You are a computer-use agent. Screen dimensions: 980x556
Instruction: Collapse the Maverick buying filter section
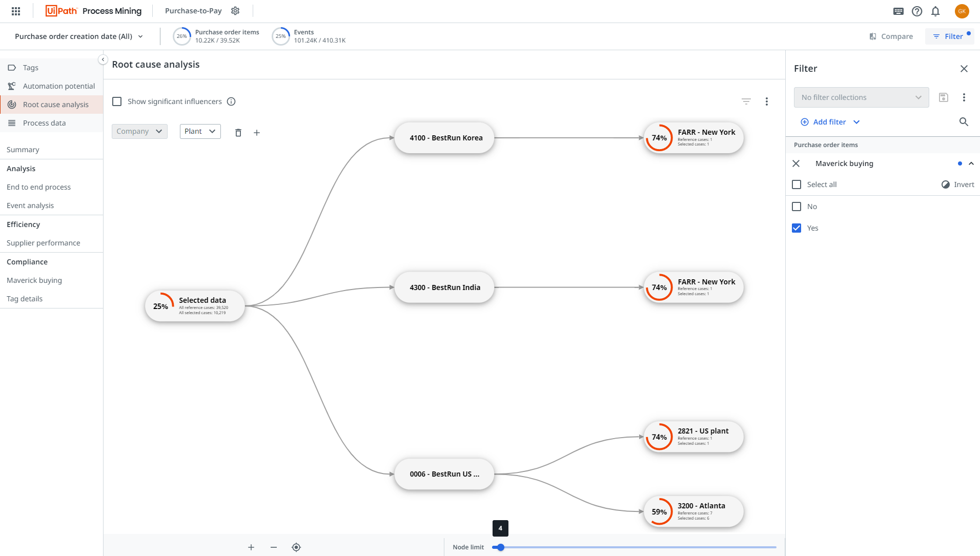(972, 163)
